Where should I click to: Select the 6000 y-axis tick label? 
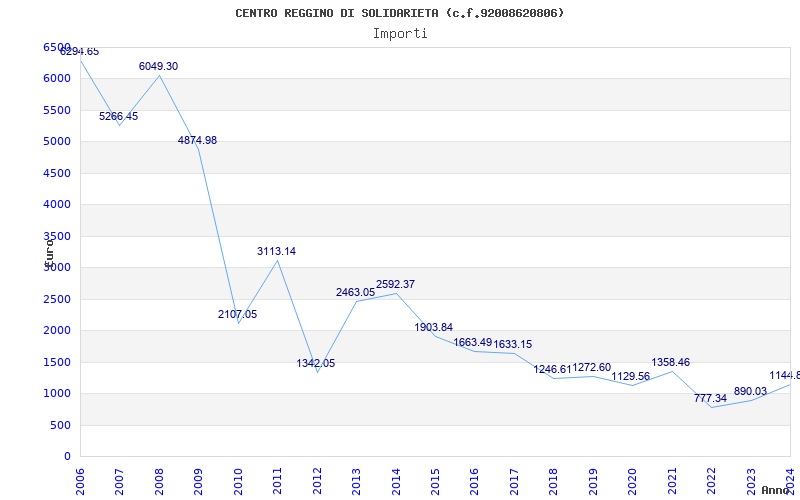(57, 79)
